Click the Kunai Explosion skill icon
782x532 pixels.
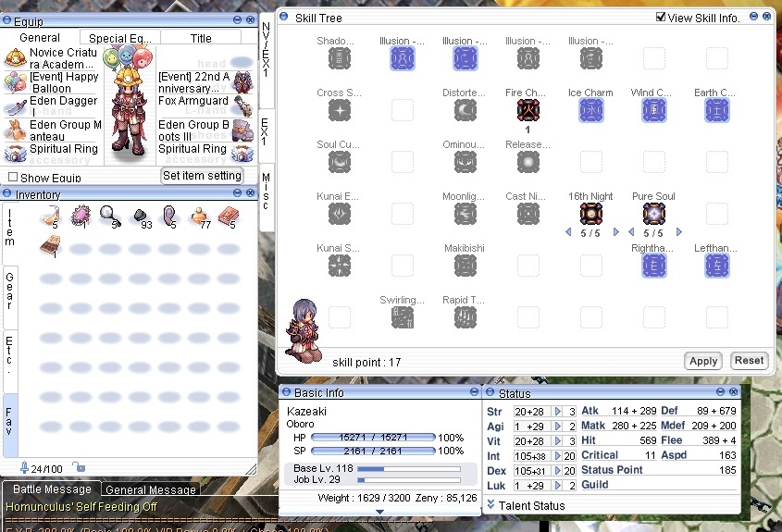pos(339,214)
